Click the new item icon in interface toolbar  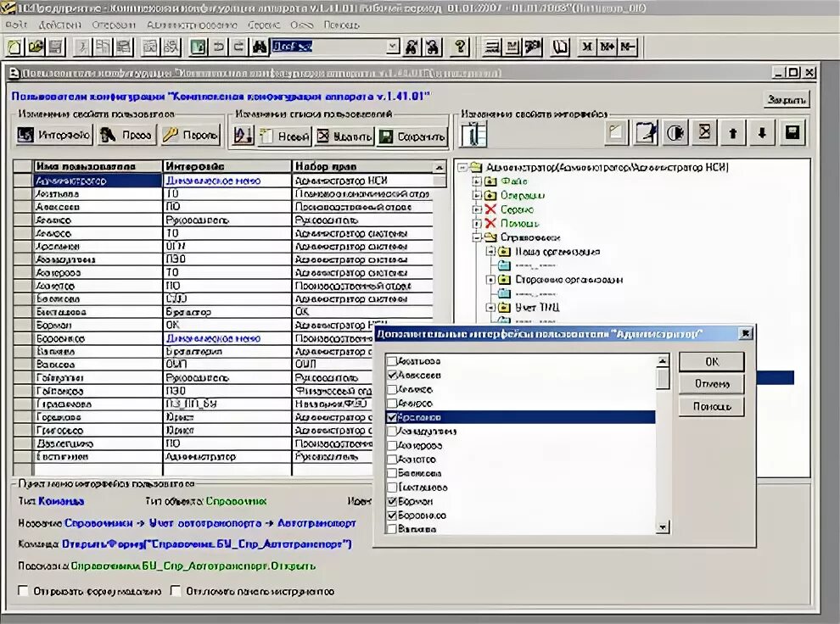[x=616, y=133]
